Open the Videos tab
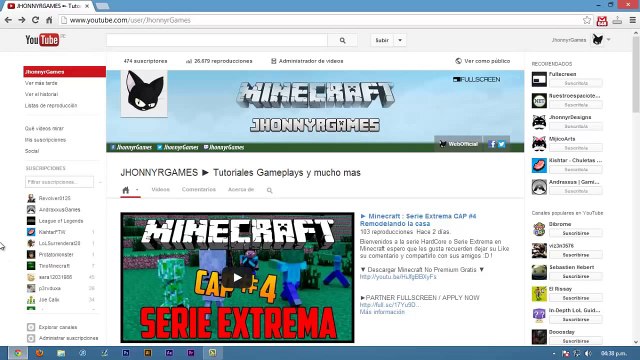This screenshot has width=640, height=360. click(160, 189)
